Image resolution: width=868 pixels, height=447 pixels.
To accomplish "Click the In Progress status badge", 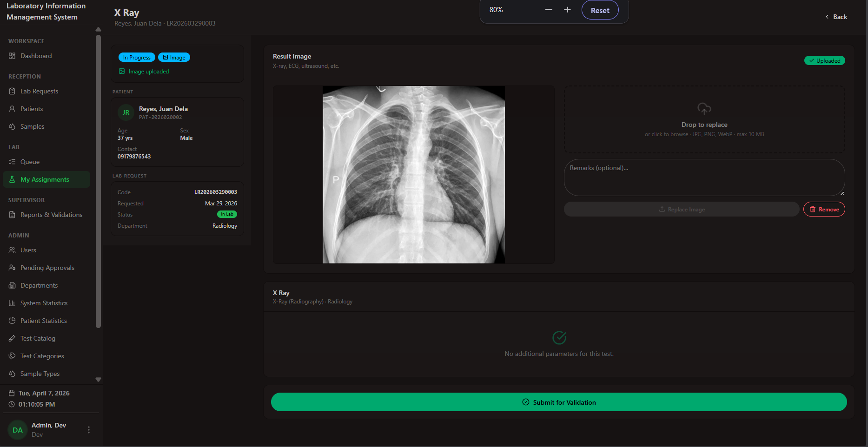I will pos(137,57).
